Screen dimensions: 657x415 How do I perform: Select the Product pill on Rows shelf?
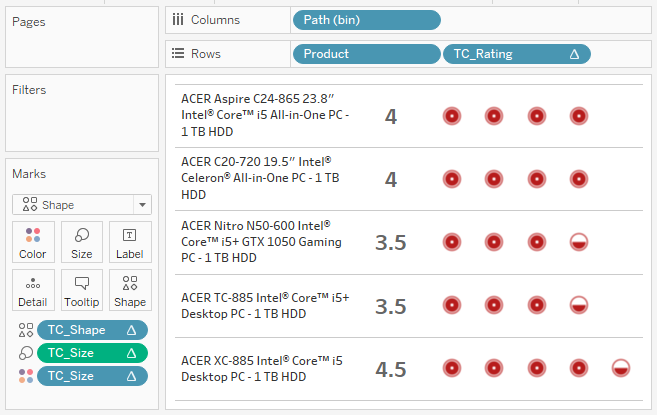[x=367, y=54]
